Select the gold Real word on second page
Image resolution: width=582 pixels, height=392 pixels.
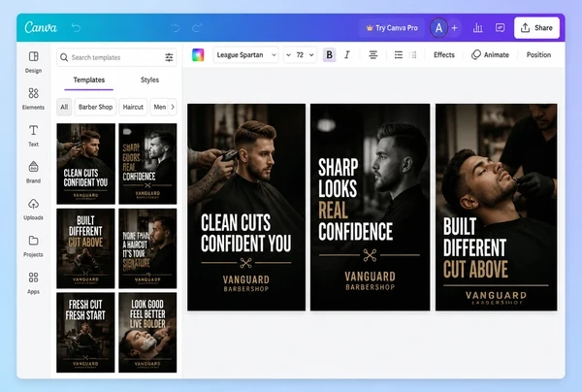[x=334, y=211]
